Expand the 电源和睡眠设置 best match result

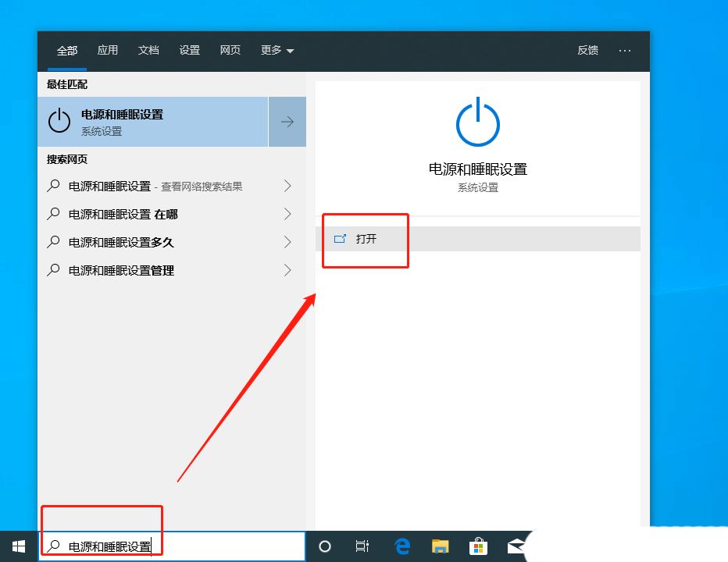click(x=287, y=122)
